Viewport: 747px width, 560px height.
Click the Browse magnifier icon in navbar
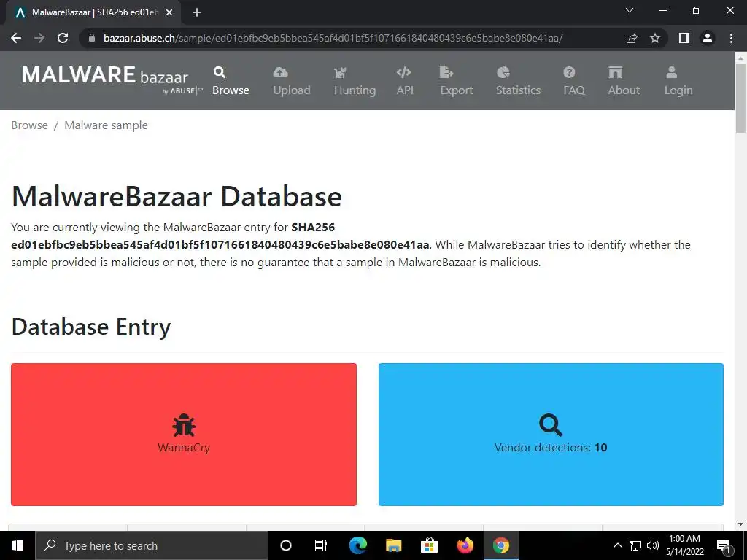[219, 72]
